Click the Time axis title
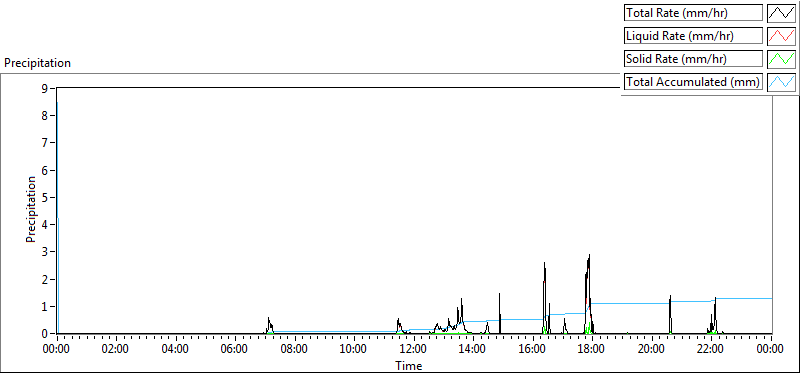Image resolution: width=800 pixels, height=373 pixels. pyautogui.click(x=408, y=365)
